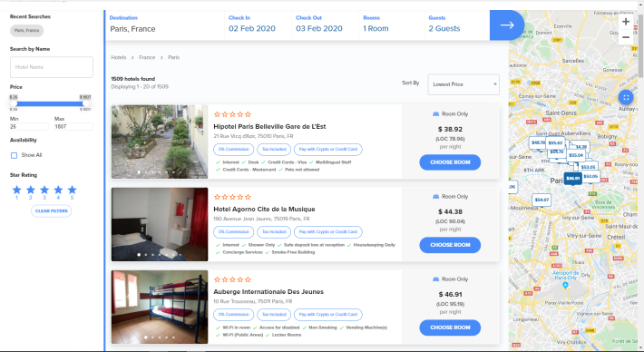The image size is (644, 352).
Task: Select the 3-star rating filter
Action: tap(44, 190)
